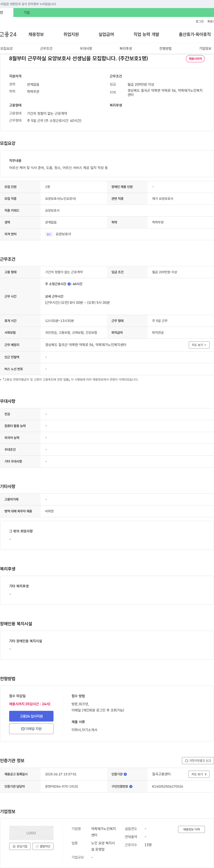Click the 필수 badge beside 요양보호사
Image resolution: width=214 pixels, height=868 pixels.
coord(49,234)
